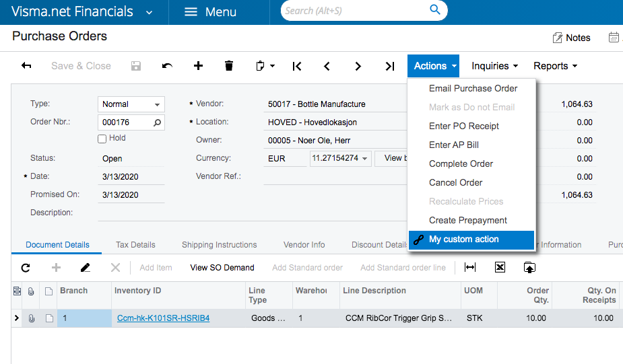Image resolution: width=623 pixels, height=364 pixels.
Task: Open inventory link Ccm-hk-K101SR-HSRIB4
Action: click(163, 318)
